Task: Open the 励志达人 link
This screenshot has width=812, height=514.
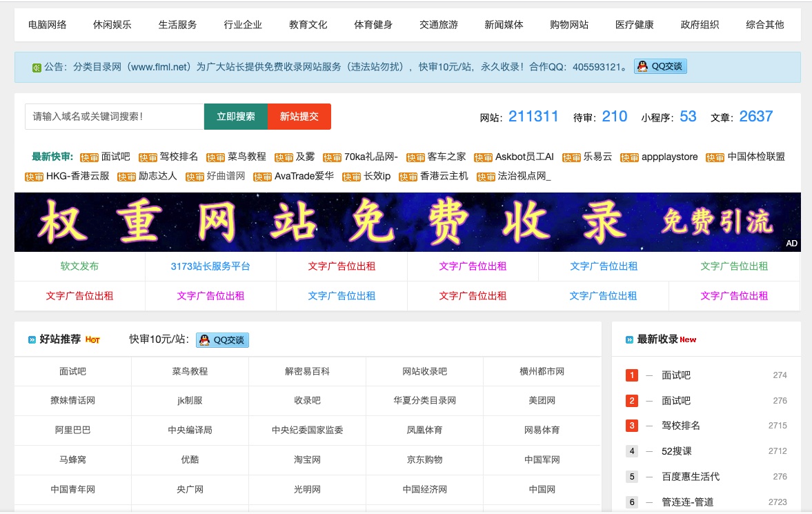Action: click(x=158, y=176)
